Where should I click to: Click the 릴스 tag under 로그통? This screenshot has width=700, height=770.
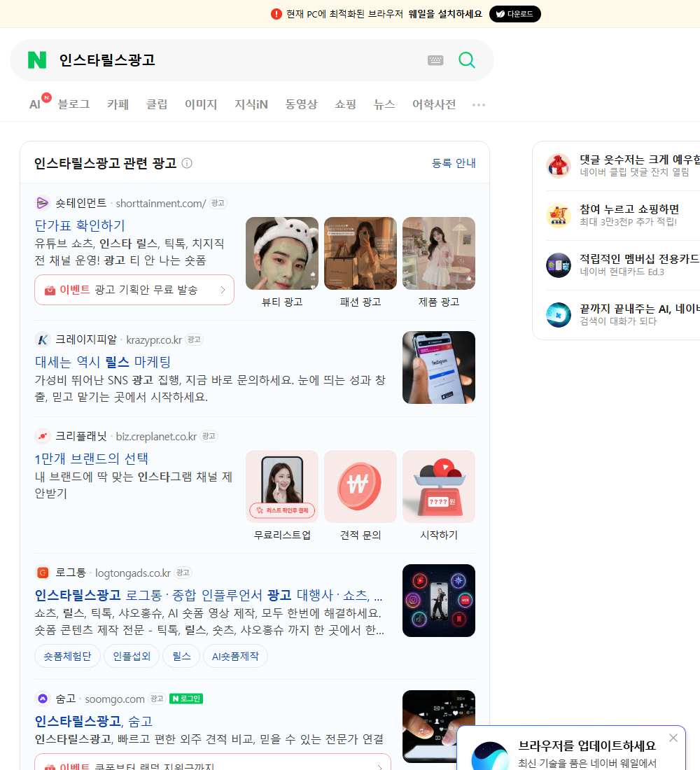182,656
